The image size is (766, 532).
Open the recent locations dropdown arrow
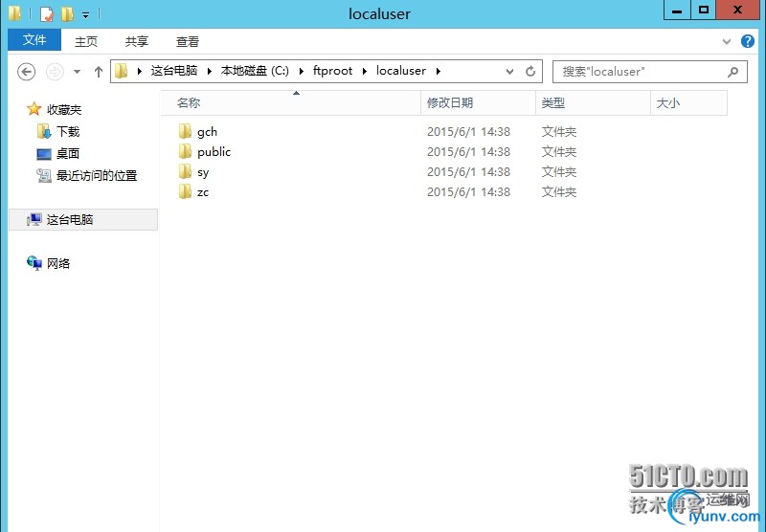click(x=77, y=72)
